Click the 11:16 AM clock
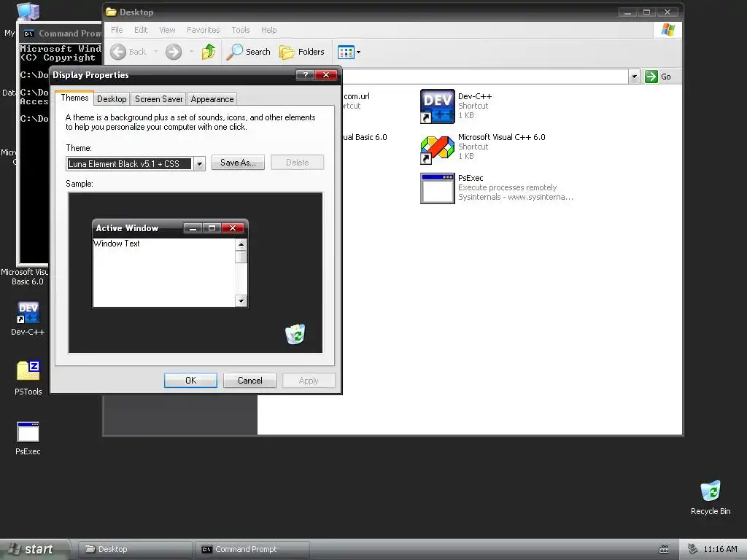Image resolution: width=747 pixels, height=560 pixels. pyautogui.click(x=720, y=550)
